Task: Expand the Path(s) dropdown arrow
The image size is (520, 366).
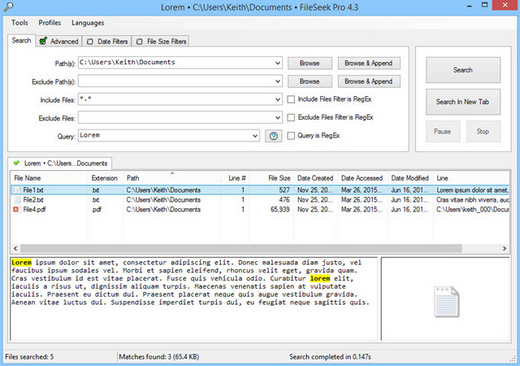Action: click(278, 63)
